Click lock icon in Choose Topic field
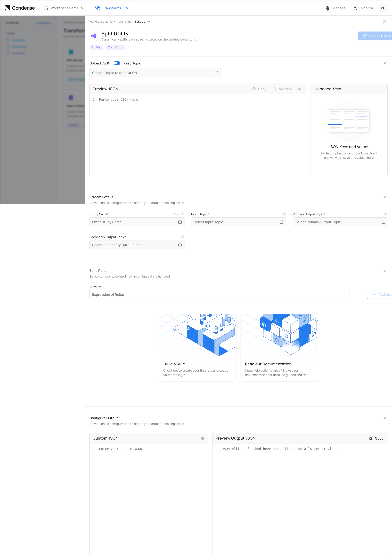 pos(217,72)
